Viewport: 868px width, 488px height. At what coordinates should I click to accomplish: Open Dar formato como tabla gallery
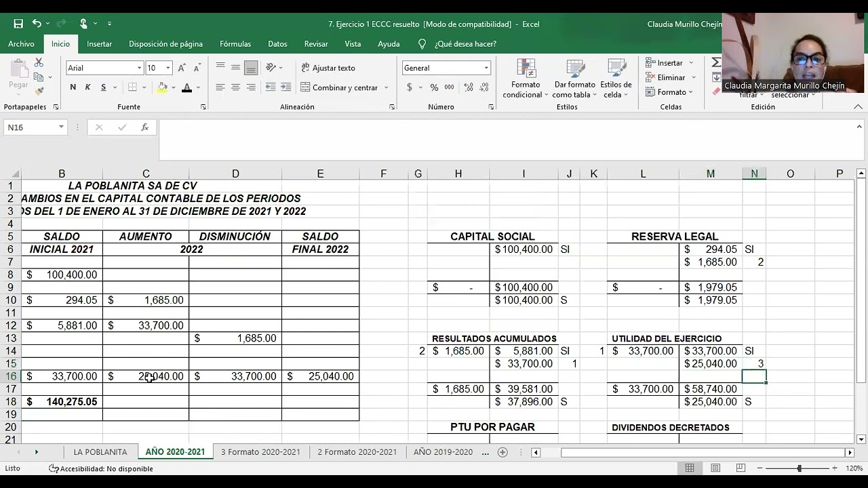[x=574, y=79]
